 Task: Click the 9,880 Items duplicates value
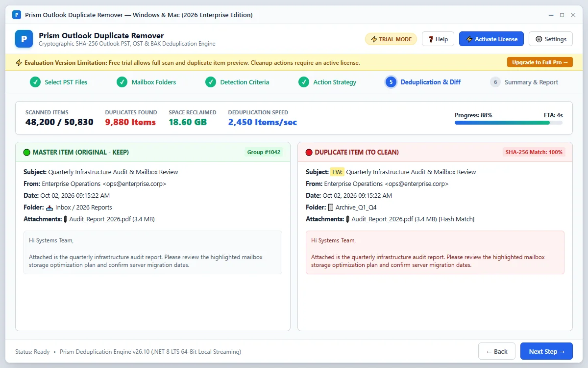(130, 122)
